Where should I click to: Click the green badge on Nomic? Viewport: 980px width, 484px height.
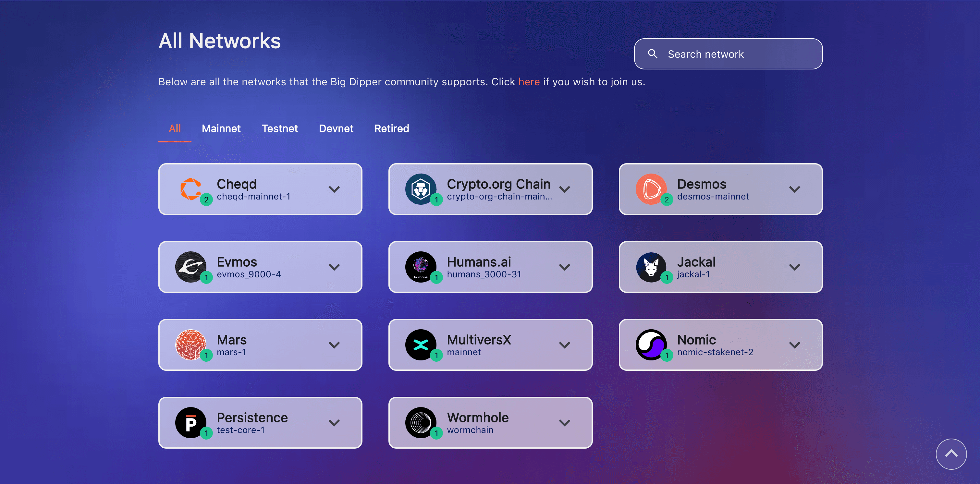click(667, 356)
